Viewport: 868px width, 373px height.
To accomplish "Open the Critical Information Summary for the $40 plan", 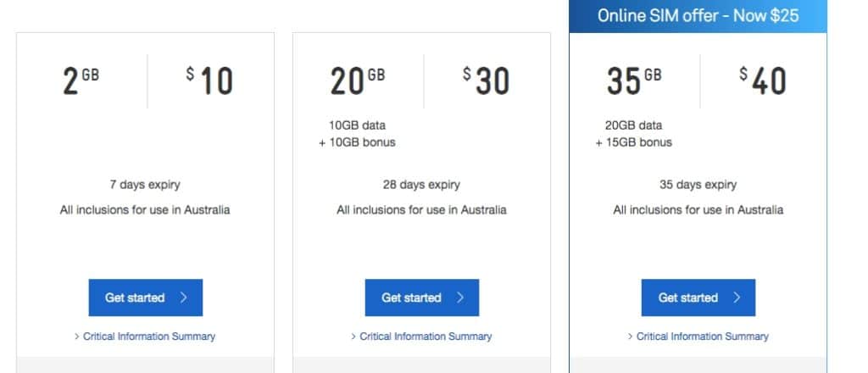I will coord(703,337).
